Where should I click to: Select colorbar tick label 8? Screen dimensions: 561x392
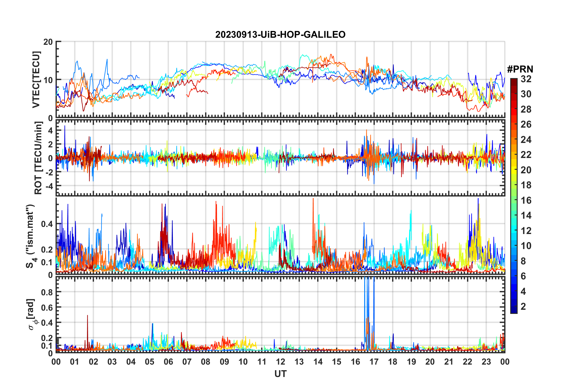point(523,261)
